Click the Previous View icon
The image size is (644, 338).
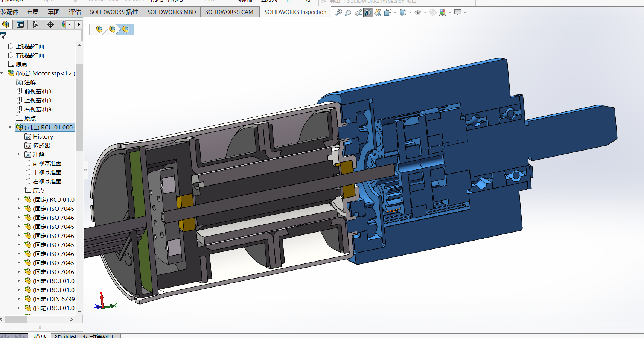coord(358,13)
